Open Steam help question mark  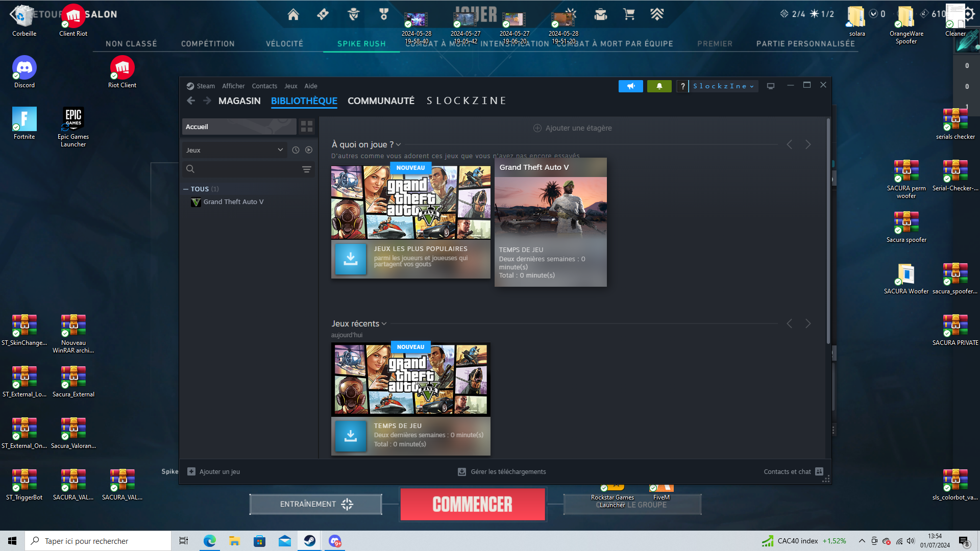tap(682, 86)
